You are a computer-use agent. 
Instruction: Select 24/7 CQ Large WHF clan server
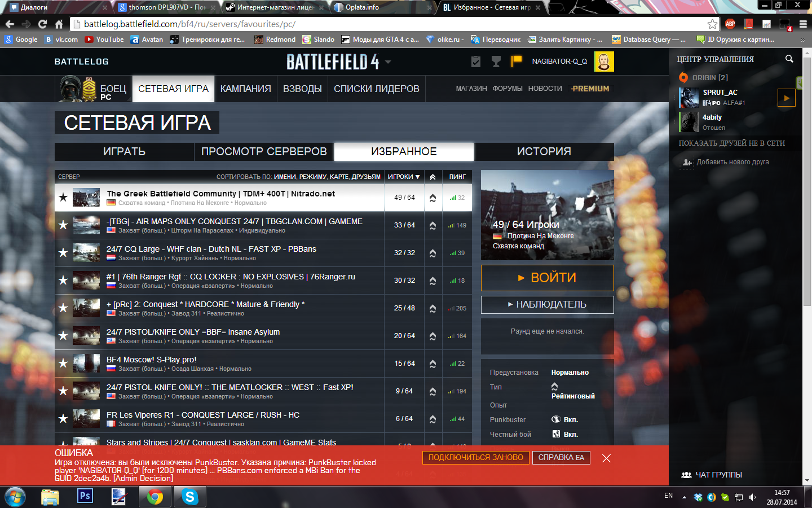pyautogui.click(x=263, y=253)
